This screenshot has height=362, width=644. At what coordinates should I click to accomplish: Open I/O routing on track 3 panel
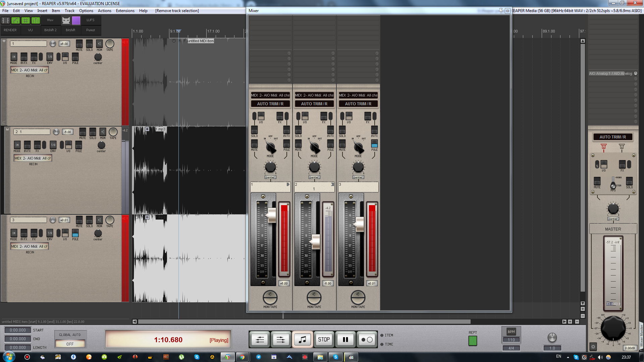(x=65, y=233)
